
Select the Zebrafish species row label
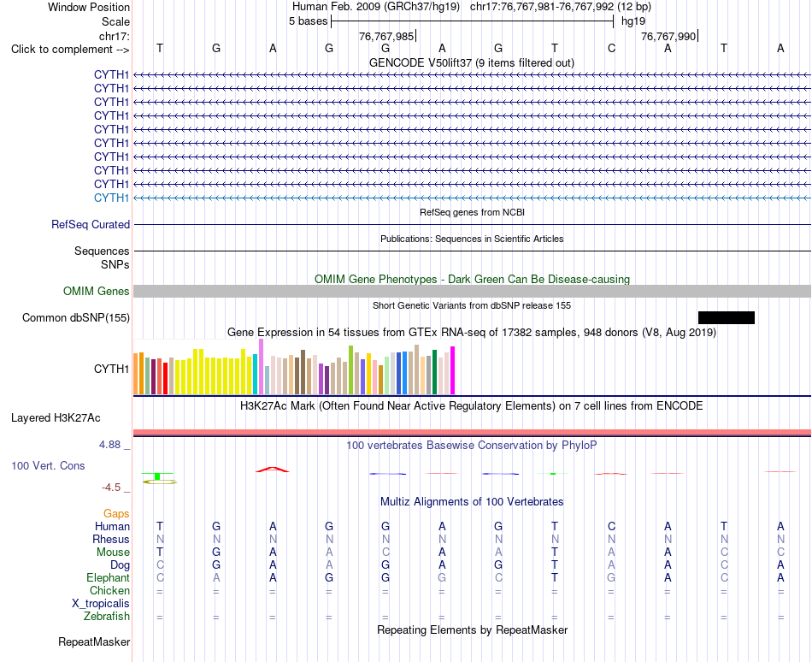[107, 617]
